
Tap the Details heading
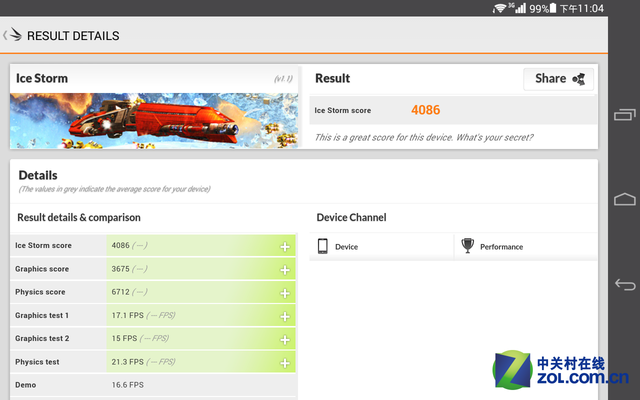pos(38,175)
